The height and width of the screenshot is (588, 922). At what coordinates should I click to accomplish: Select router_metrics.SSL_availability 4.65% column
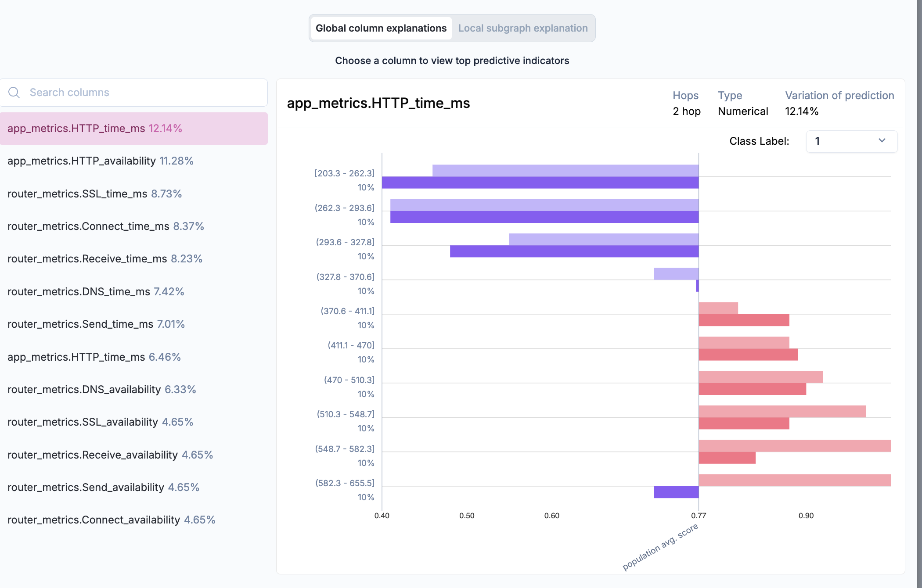[x=100, y=422]
